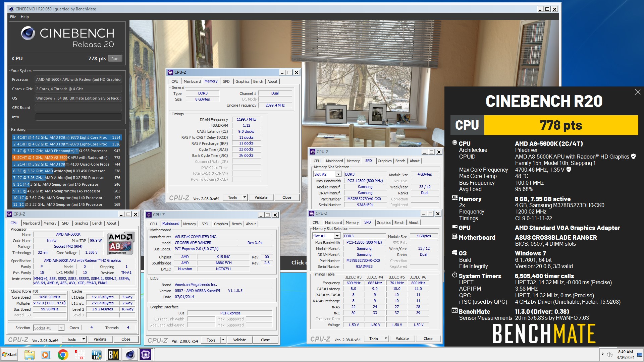
Task: Click the volume speaker tray icon
Action: coord(609,354)
